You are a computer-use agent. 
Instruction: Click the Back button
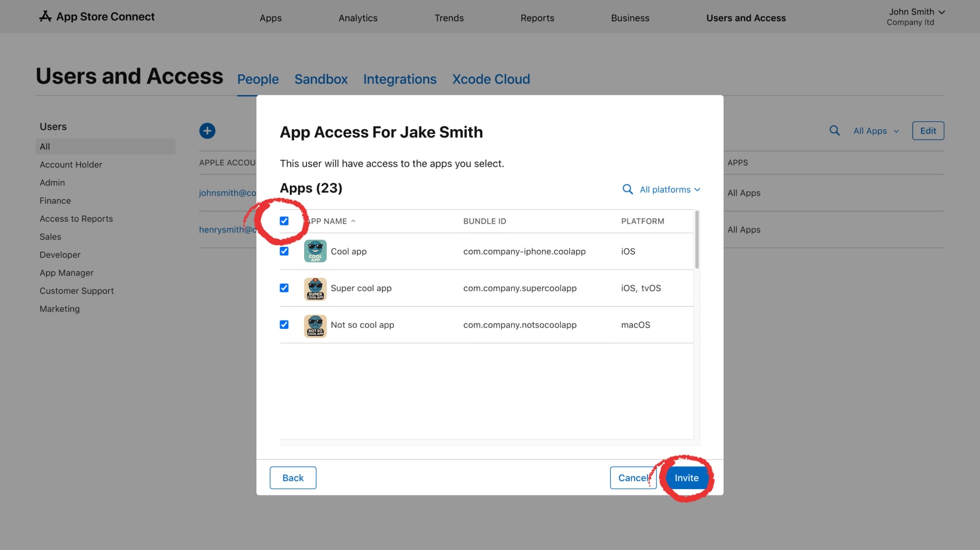coord(293,478)
